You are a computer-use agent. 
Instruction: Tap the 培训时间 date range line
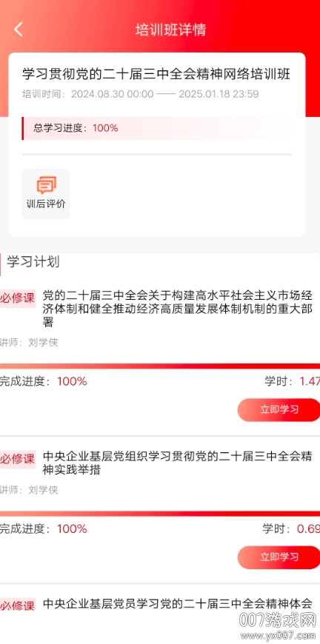141,94
